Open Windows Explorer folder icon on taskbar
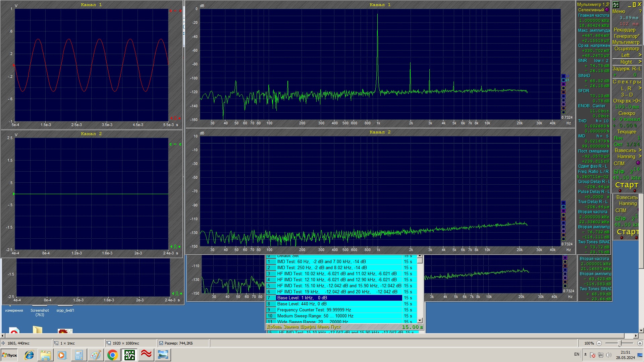The width and height of the screenshot is (644, 362). [46, 355]
